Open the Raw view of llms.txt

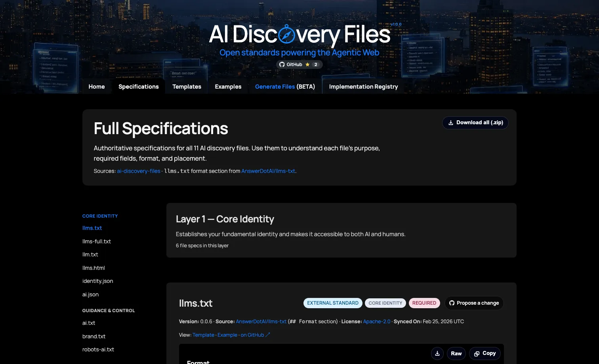[x=456, y=353]
